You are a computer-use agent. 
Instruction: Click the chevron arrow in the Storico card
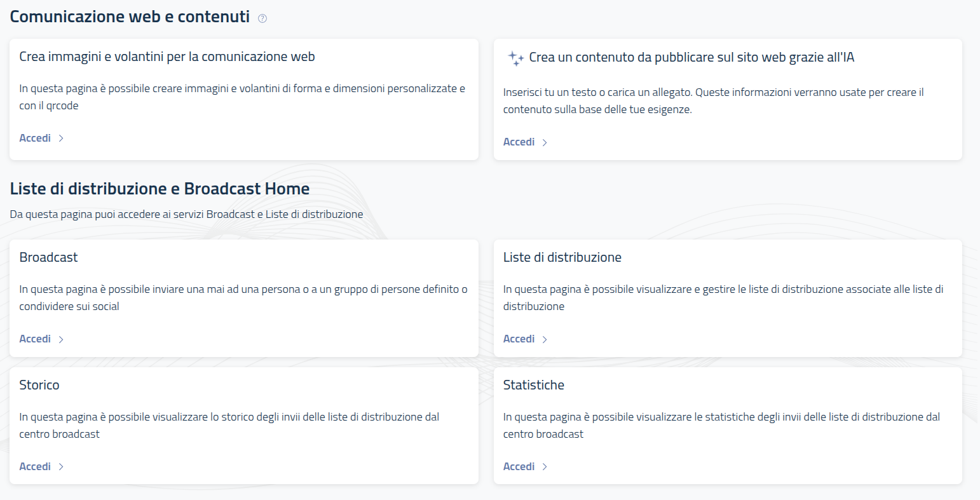[x=61, y=467]
